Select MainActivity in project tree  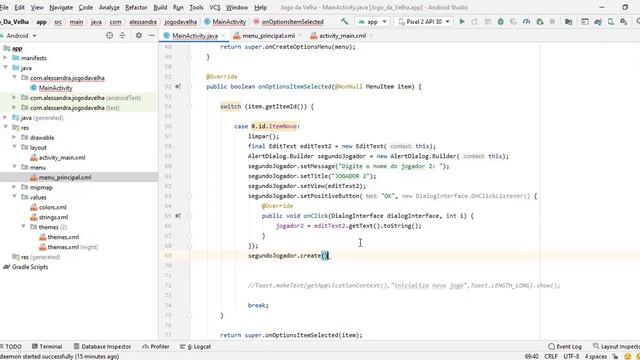(x=56, y=88)
